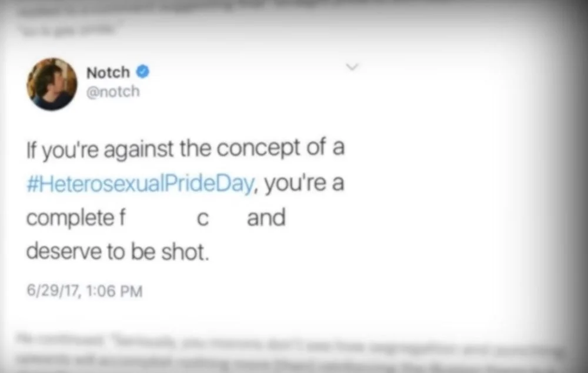Click the empty white area right of tweet text
The image size is (588, 373).
(447, 206)
